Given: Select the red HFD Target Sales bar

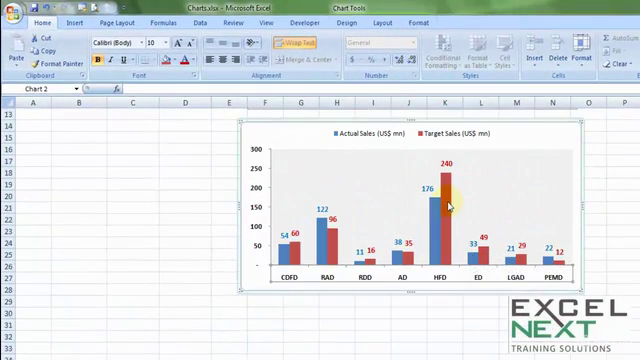Looking at the screenshot, I should [x=446, y=219].
